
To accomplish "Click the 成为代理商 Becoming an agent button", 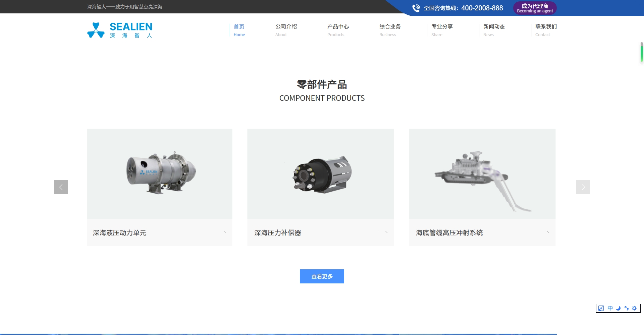I will 535,8.
